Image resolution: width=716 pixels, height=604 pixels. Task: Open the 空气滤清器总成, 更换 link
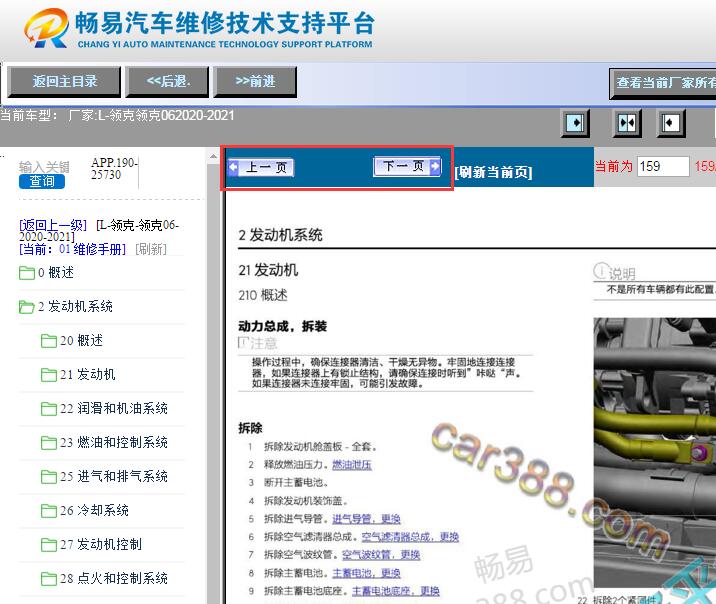pyautogui.click(x=410, y=537)
